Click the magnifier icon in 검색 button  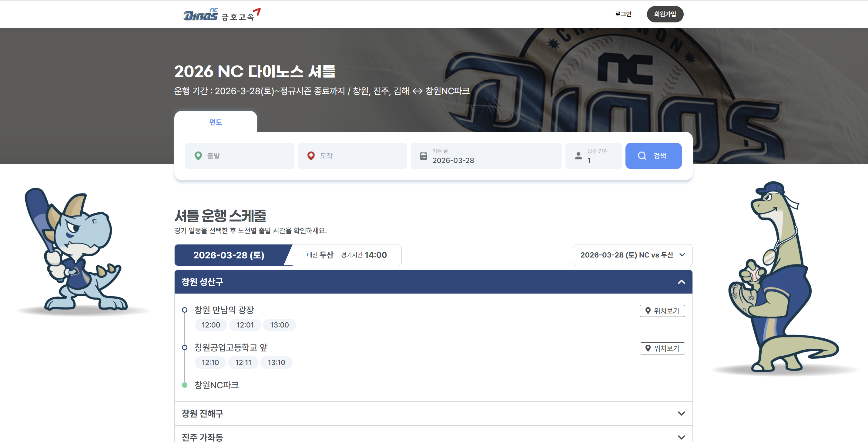coord(642,155)
